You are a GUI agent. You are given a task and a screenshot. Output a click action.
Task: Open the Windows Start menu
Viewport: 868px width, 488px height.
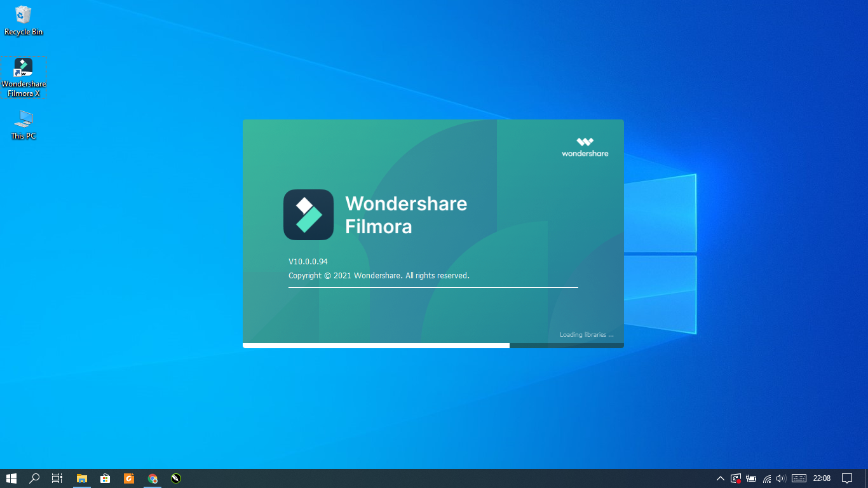[11, 478]
